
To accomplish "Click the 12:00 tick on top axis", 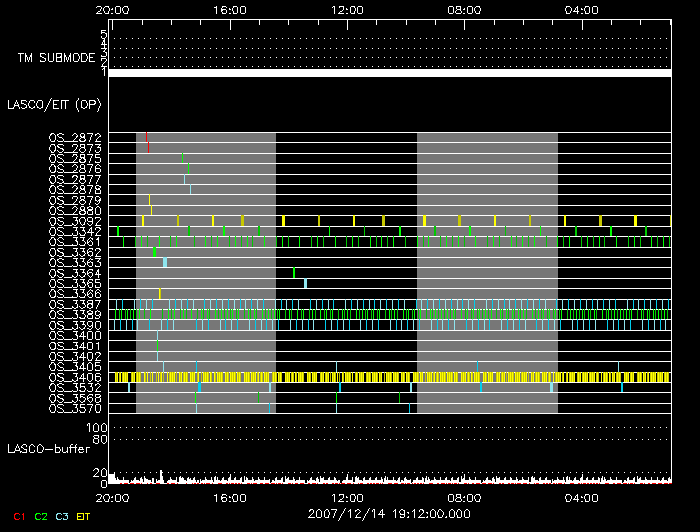I will click(x=347, y=9).
